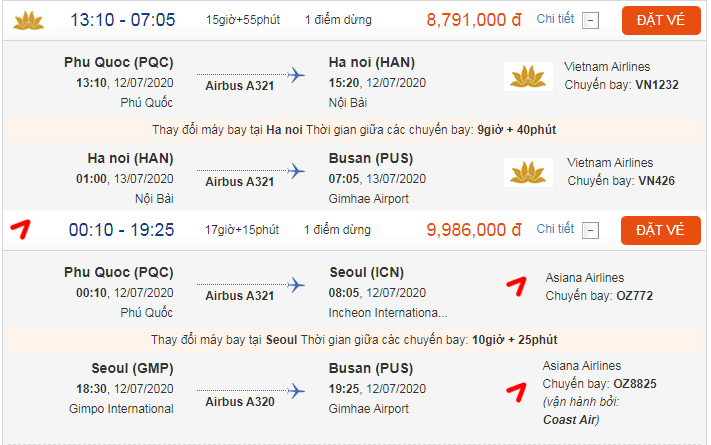
Task: Open Chi tiết link for the 00:10 - 19:25 flight
Action: [555, 230]
